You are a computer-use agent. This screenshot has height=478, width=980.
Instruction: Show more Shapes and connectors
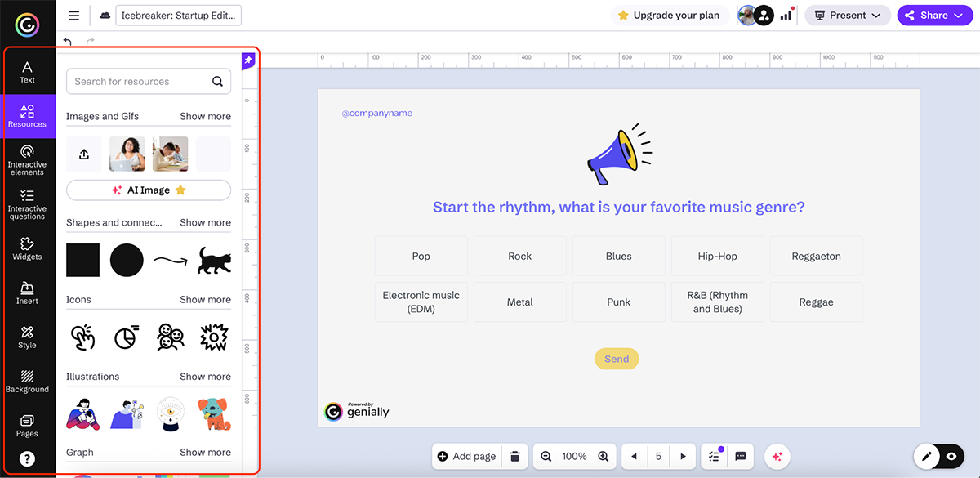point(205,222)
